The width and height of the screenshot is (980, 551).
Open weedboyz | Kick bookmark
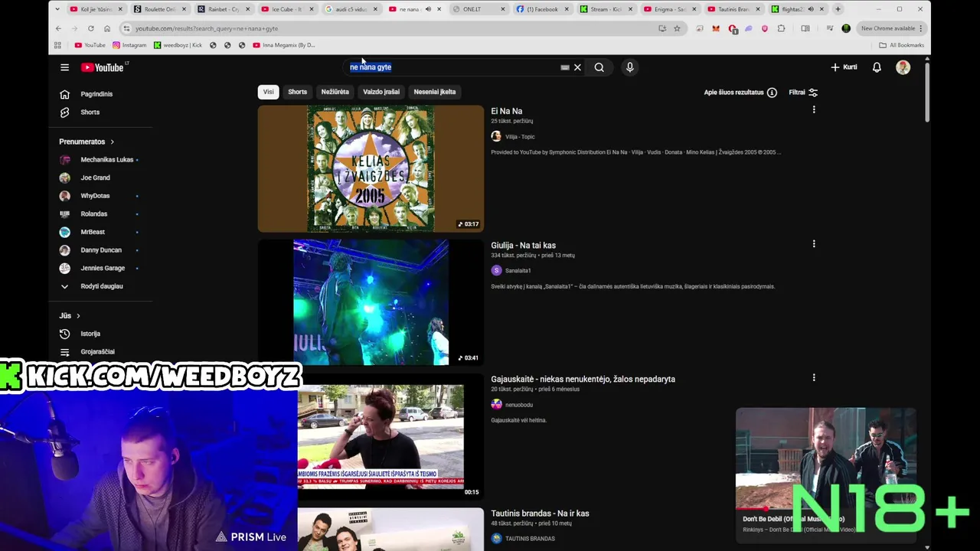click(x=178, y=45)
